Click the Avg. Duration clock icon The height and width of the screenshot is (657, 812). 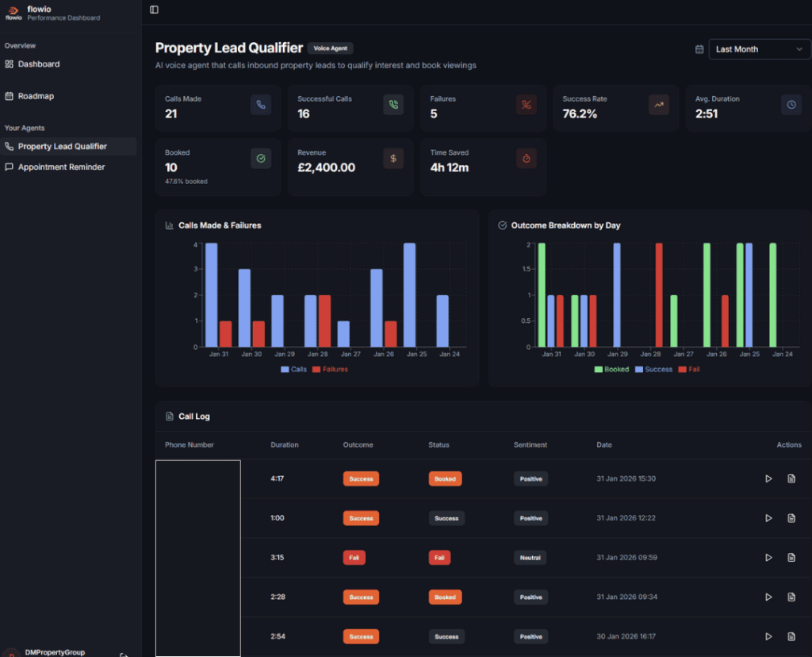pyautogui.click(x=791, y=105)
